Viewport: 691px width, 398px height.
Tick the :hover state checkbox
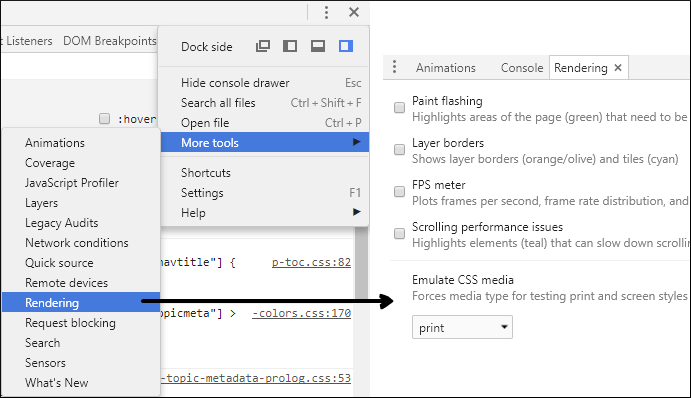click(x=104, y=119)
